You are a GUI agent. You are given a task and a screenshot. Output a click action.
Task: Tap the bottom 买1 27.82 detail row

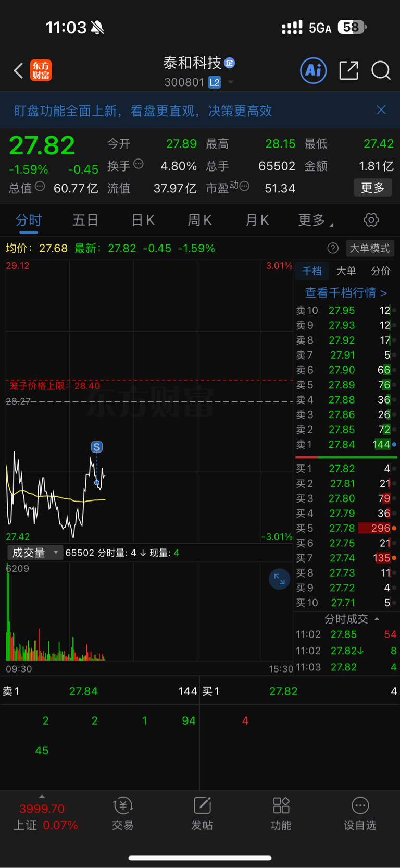pyautogui.click(x=300, y=691)
